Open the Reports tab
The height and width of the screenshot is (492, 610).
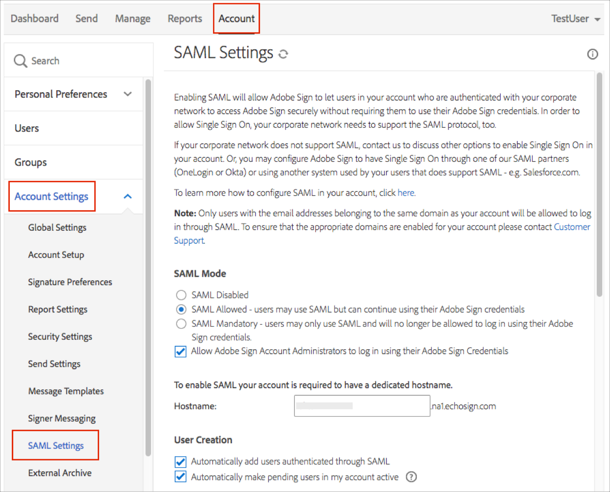(184, 18)
